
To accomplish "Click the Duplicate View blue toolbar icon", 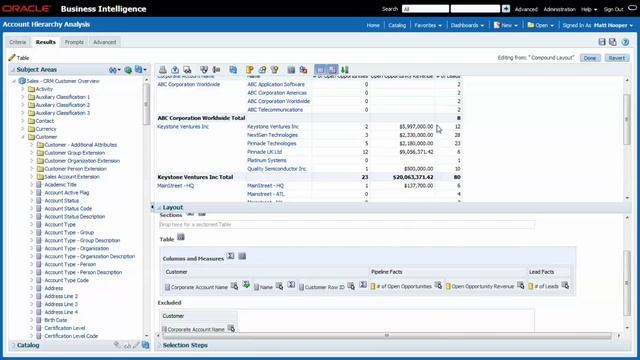I will pos(233,70).
